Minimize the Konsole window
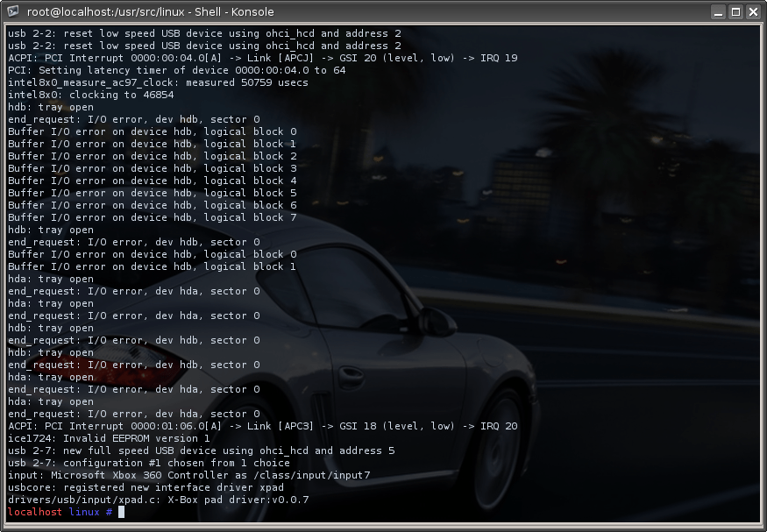The height and width of the screenshot is (532, 767). (x=718, y=11)
